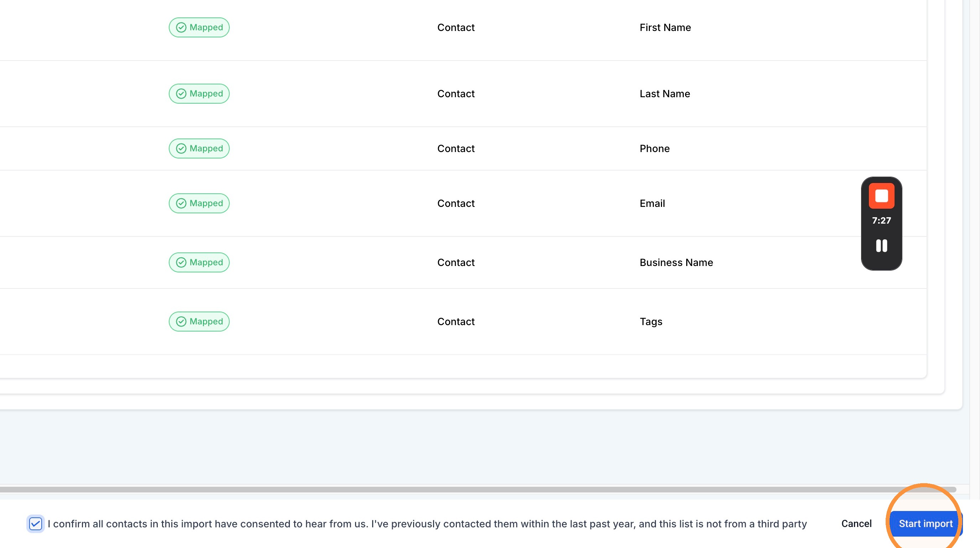Click the Mapped badge for Business Name
This screenshot has height=548, width=980.
click(199, 262)
